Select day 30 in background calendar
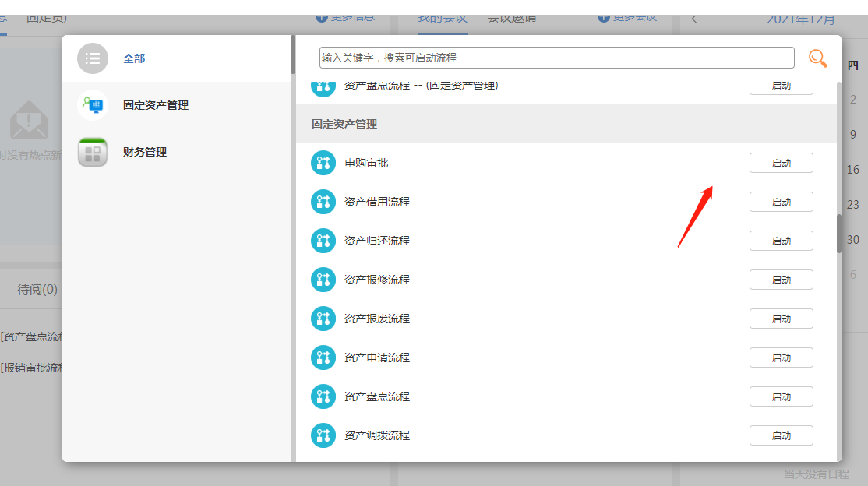Image resolution: width=868 pixels, height=486 pixels. point(853,240)
